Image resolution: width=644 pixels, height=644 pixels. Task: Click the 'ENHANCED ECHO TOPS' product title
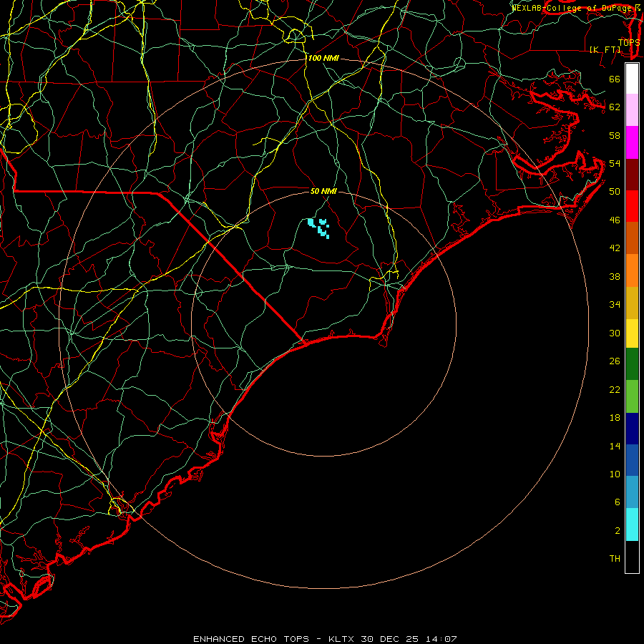tap(251, 639)
